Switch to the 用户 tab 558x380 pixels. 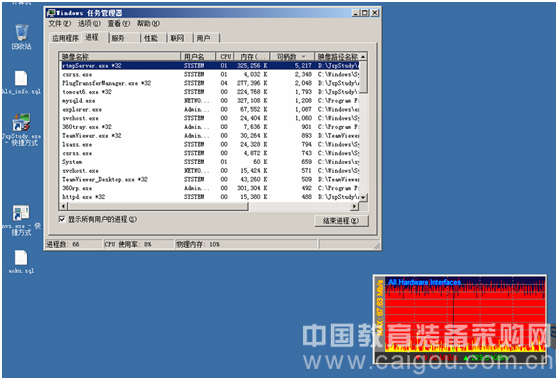tap(206, 38)
